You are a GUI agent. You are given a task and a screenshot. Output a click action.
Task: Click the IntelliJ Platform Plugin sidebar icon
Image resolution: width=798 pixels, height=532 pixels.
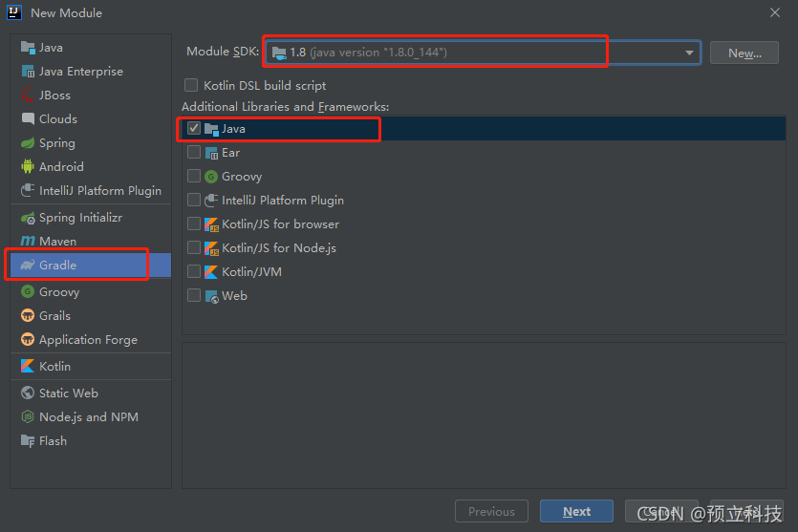28,190
